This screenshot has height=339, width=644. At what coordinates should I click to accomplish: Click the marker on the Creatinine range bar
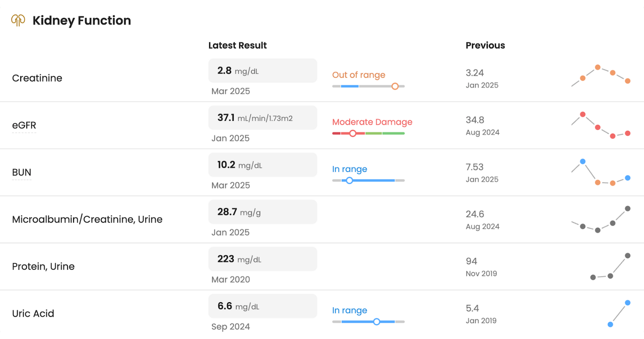(395, 86)
